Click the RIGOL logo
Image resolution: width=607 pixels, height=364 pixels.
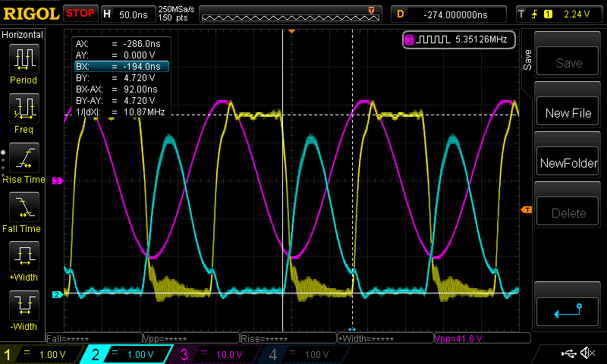click(31, 14)
